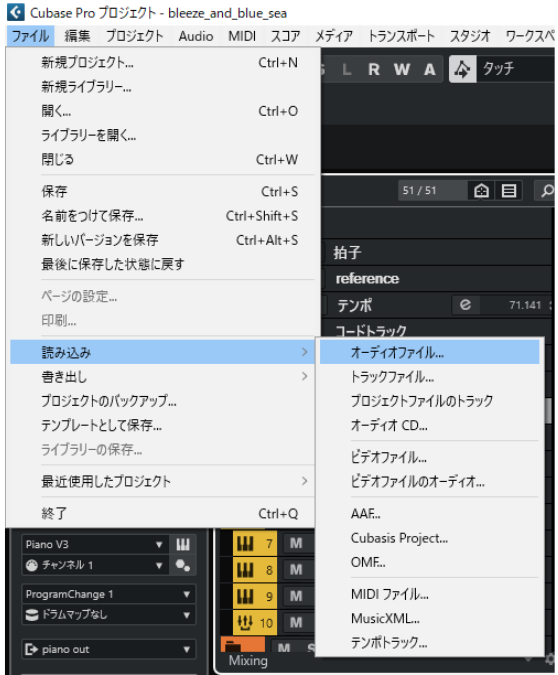Click the list view icon beside the track counter
Screen dimensions: 558x675
pyautogui.click(x=509, y=190)
